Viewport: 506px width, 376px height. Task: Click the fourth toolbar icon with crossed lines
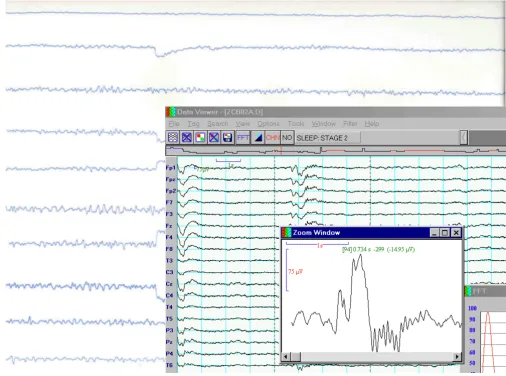pyautogui.click(x=214, y=137)
